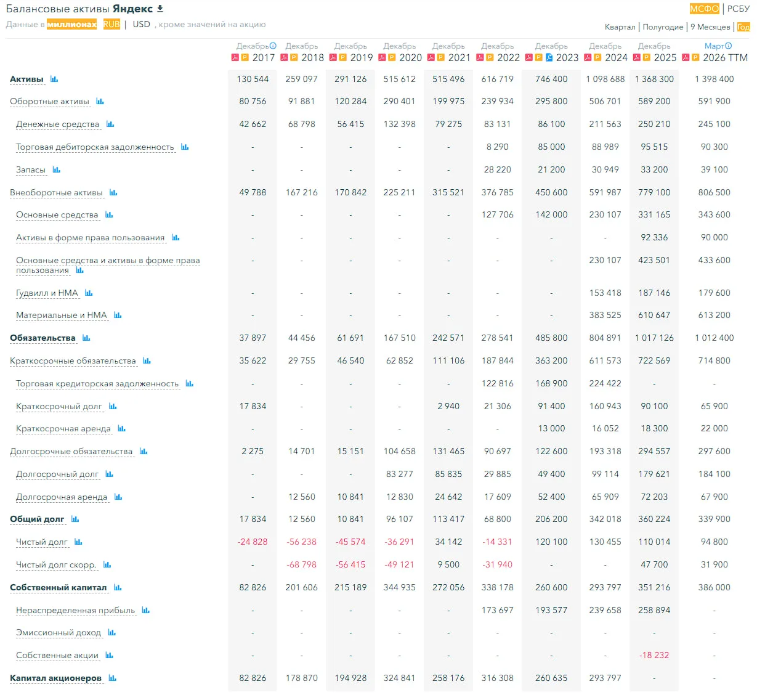Switch reporting standard to РСБУ
This screenshot has height=700, width=757.
(x=739, y=9)
